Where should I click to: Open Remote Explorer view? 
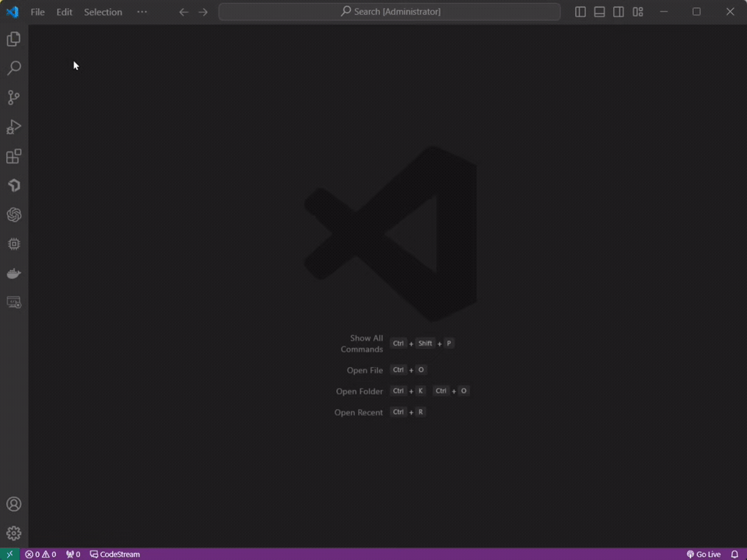point(14,303)
